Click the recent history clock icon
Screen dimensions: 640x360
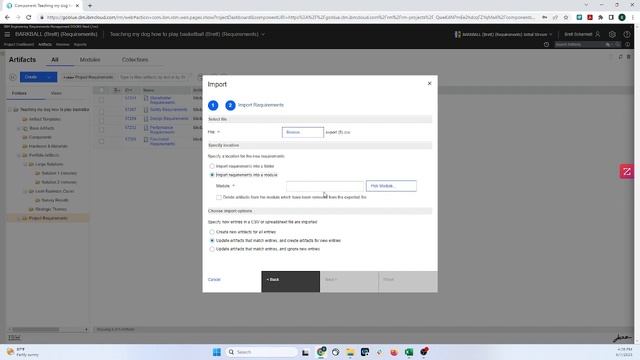547,44
